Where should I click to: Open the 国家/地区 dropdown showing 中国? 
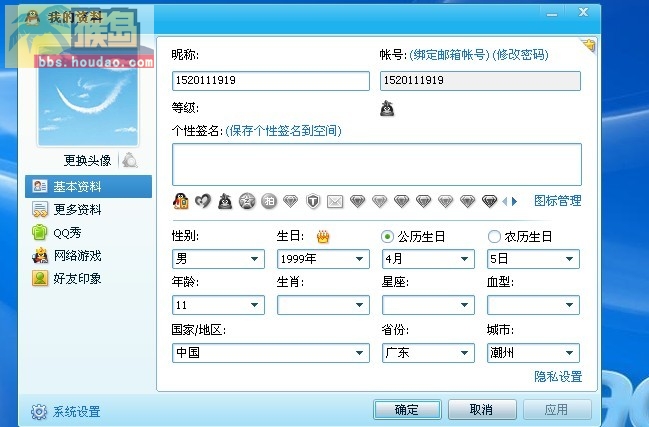coord(271,353)
